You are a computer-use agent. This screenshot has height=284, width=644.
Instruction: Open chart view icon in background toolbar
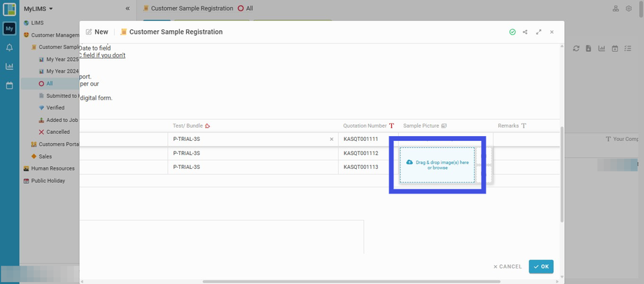(x=602, y=48)
